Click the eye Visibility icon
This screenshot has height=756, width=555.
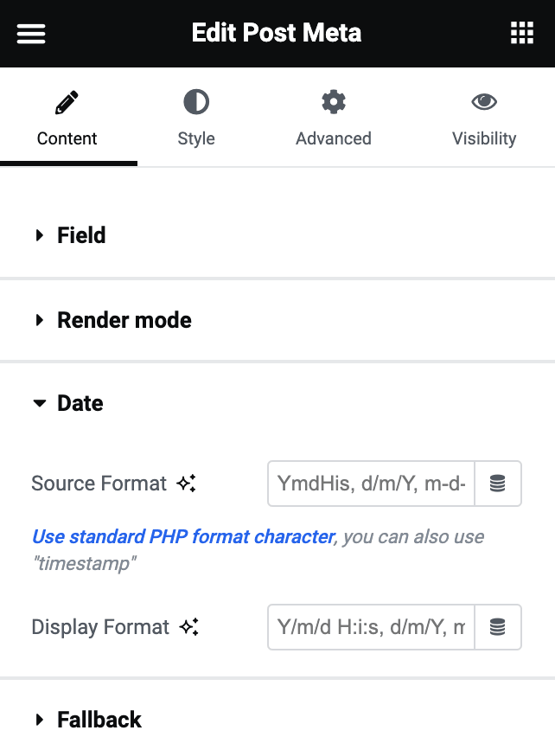[484, 102]
